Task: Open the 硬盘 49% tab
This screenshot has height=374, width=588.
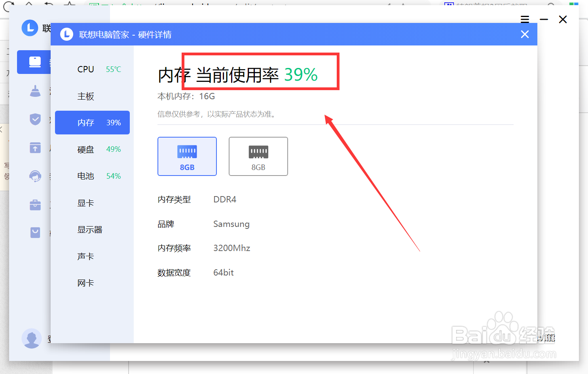Action: [x=92, y=149]
